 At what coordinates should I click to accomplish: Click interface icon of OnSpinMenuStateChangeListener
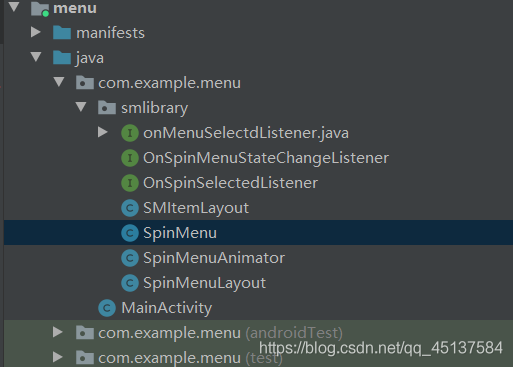coord(130,158)
